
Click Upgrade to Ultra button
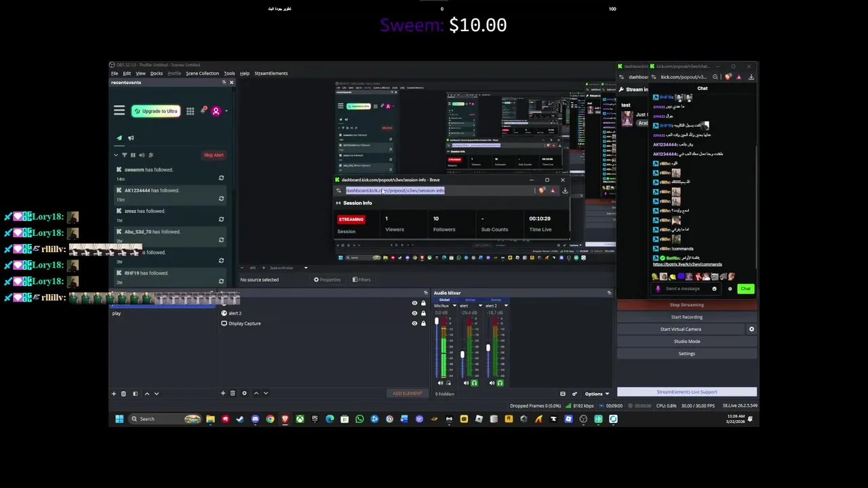coord(155,111)
